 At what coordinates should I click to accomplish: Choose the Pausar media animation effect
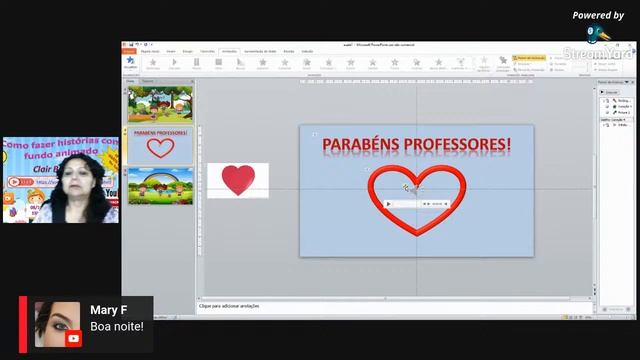point(196,64)
